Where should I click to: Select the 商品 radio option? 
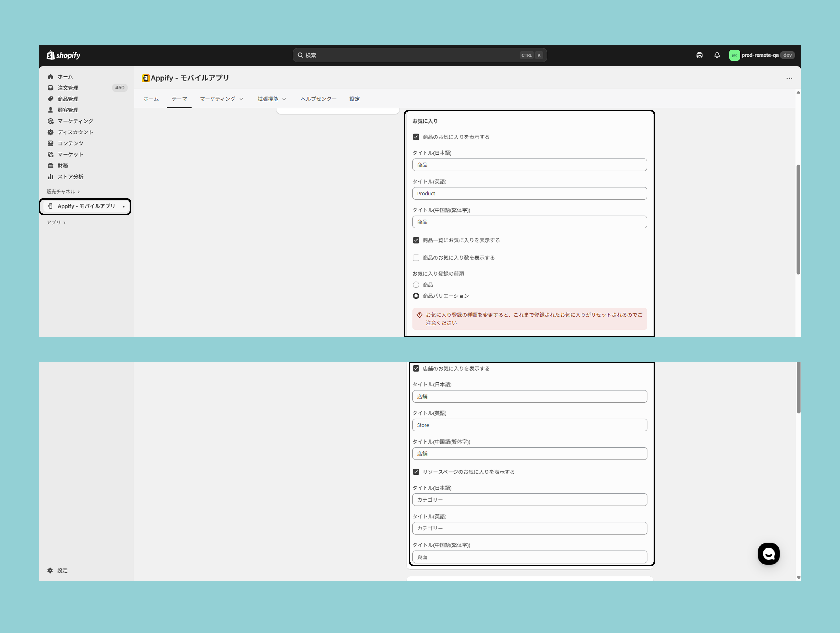(416, 285)
